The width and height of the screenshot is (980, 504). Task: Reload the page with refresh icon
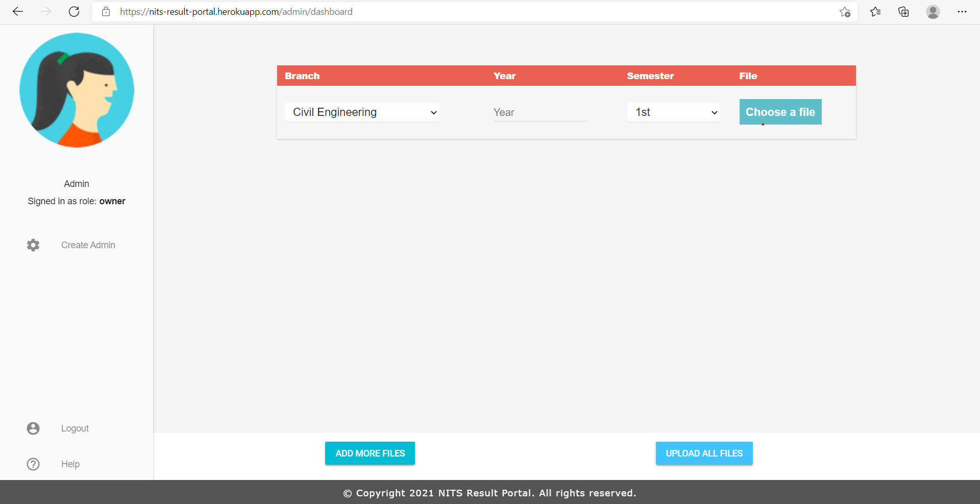point(74,12)
